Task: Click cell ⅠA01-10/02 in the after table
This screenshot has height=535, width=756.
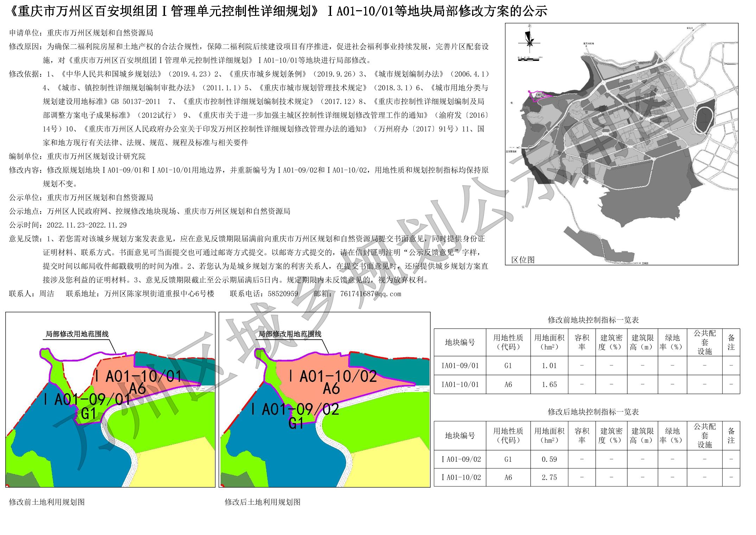Action: (x=460, y=477)
